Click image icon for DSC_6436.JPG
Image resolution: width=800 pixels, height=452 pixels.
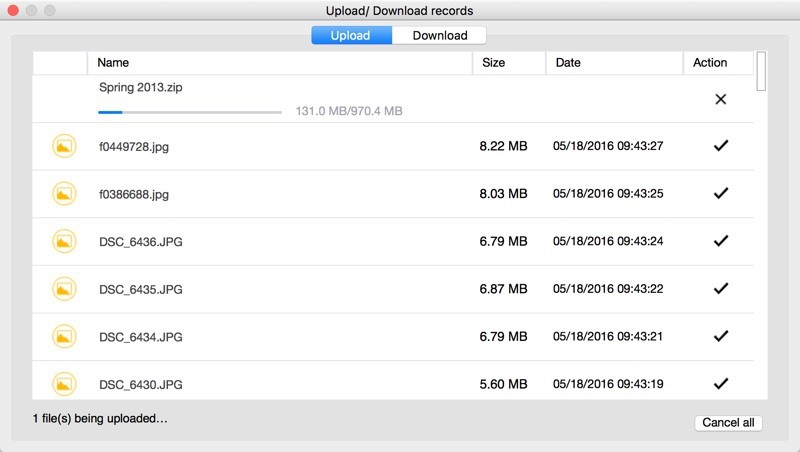[64, 241]
